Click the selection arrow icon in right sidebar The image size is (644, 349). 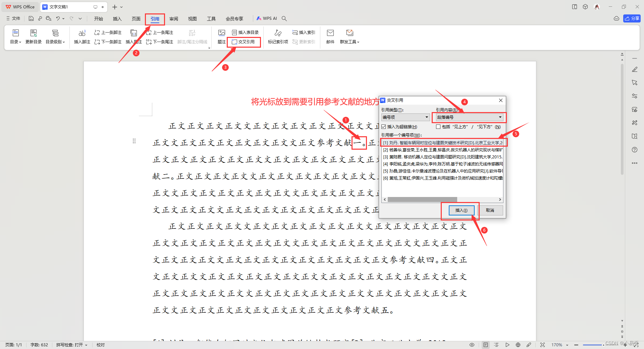point(635,83)
